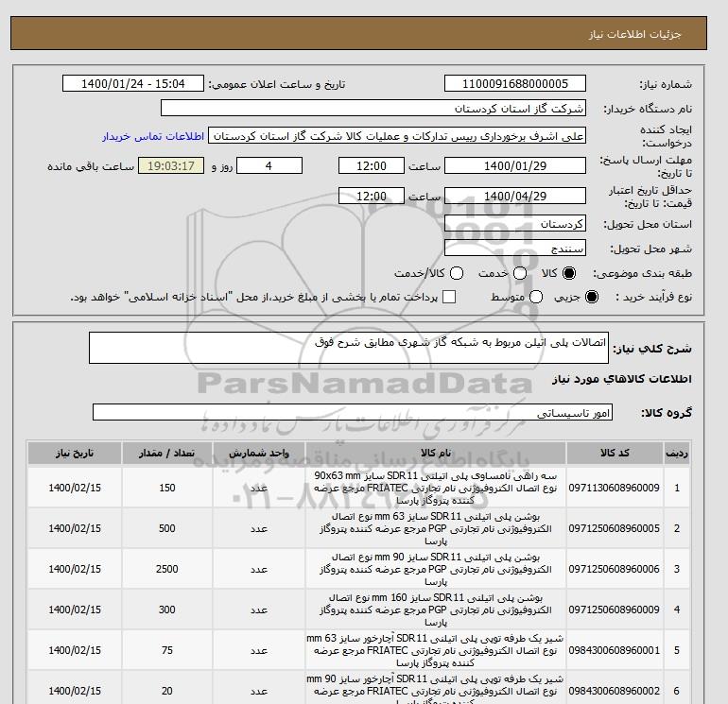Click the تعداد / مقدار column header
Screen dimensions: 728x704
(167, 453)
